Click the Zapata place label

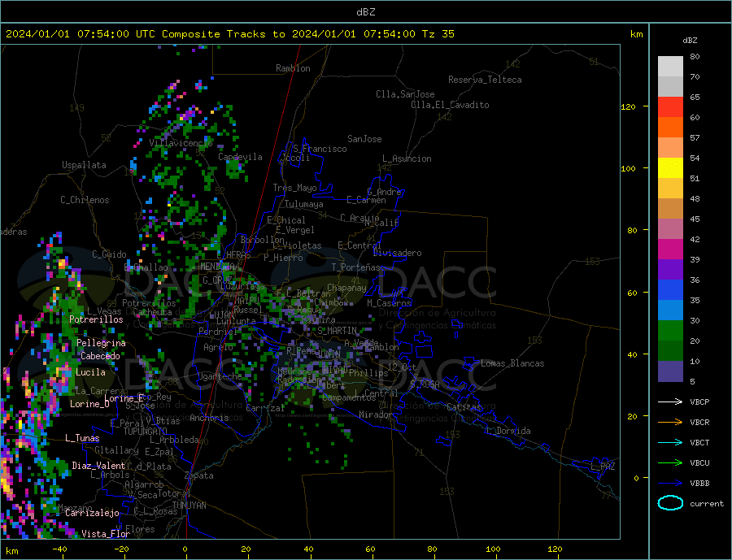pyautogui.click(x=199, y=475)
